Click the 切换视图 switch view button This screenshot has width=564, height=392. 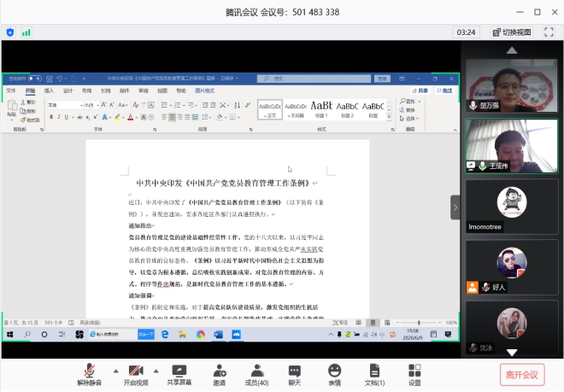511,32
